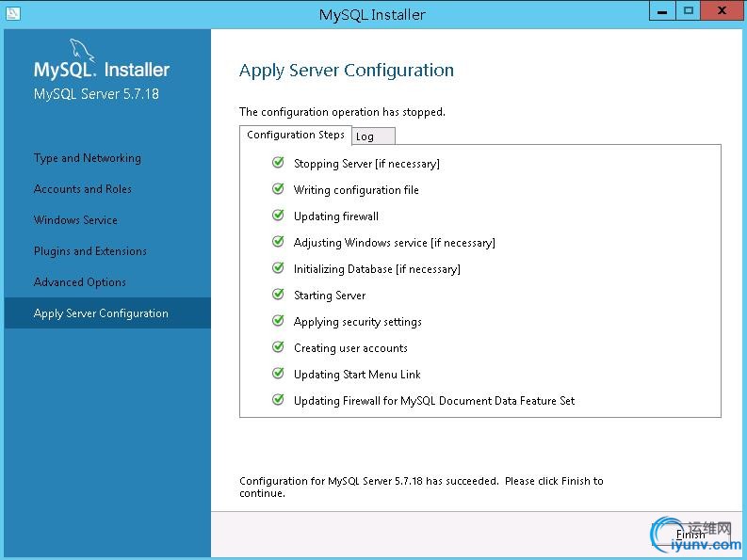Click the green check next to Stopping Server

coord(278,163)
